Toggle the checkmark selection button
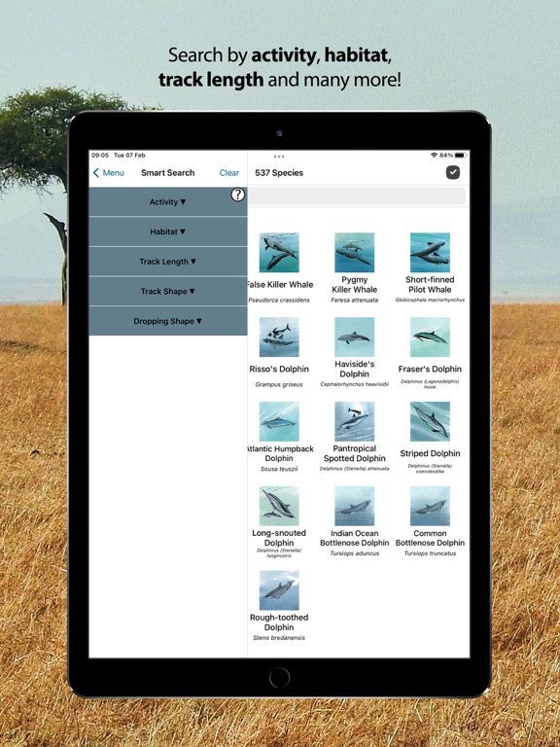Viewport: 560px width, 747px height. [453, 172]
